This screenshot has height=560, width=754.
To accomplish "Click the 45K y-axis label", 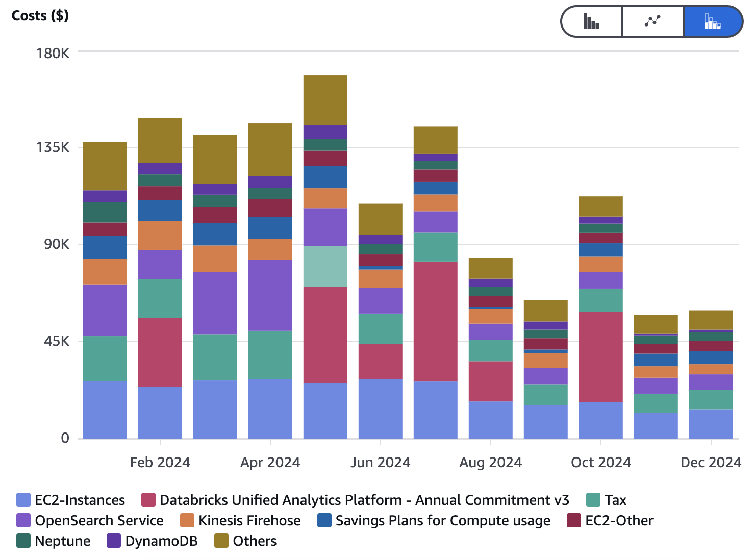I will pos(57,341).
